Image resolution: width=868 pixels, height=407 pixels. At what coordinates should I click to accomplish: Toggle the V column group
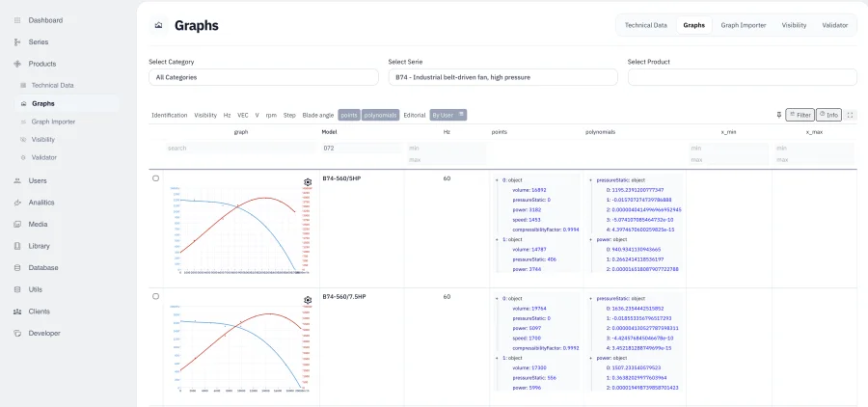[257, 115]
